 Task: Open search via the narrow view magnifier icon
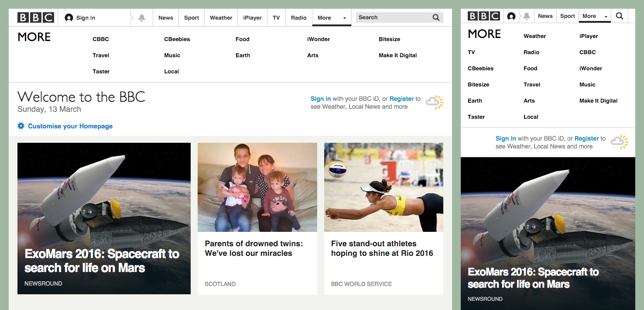pyautogui.click(x=620, y=16)
